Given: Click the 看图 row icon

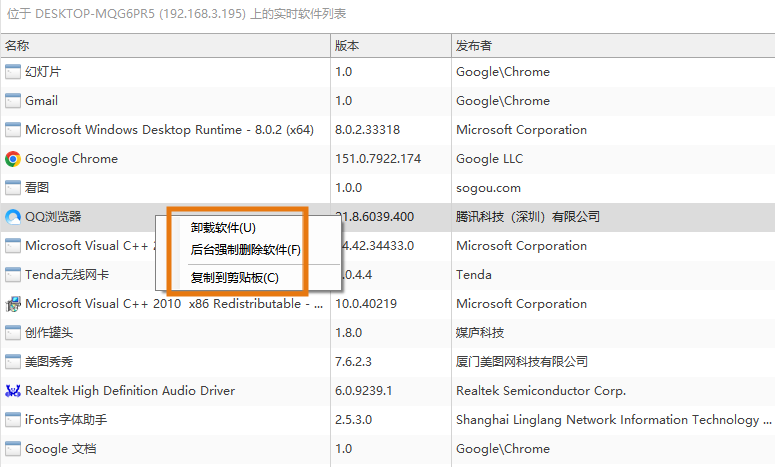Looking at the screenshot, I should coord(13,188).
